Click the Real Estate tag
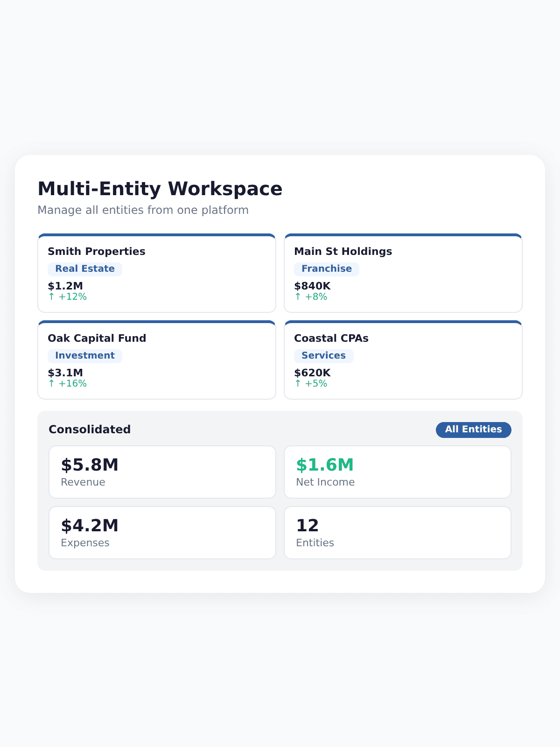This screenshot has height=747, width=560. (x=85, y=269)
